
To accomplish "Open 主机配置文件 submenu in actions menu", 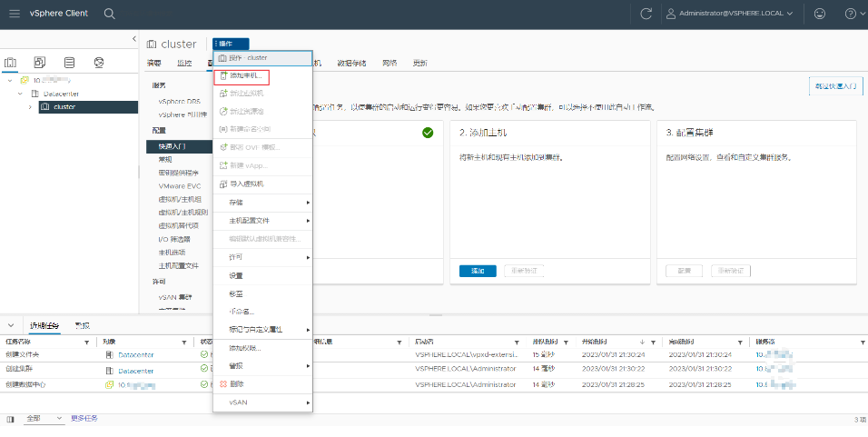I will (x=263, y=221).
